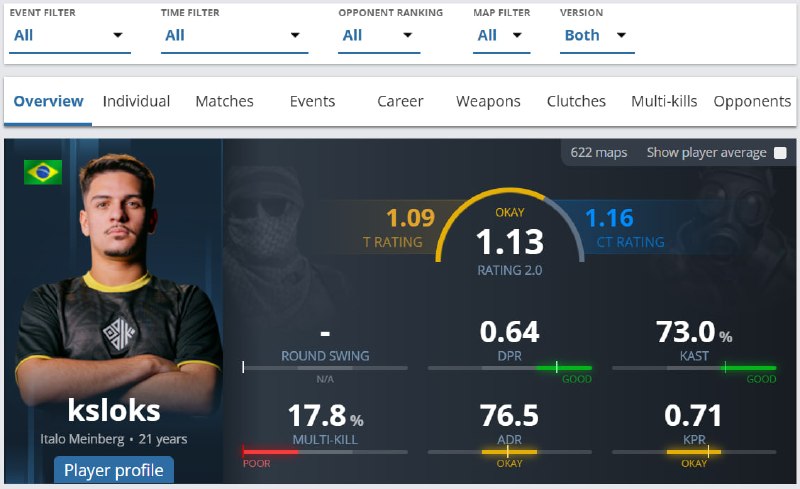Image resolution: width=800 pixels, height=489 pixels.
Task: Click the 76.5 ADR value
Action: [x=509, y=415]
